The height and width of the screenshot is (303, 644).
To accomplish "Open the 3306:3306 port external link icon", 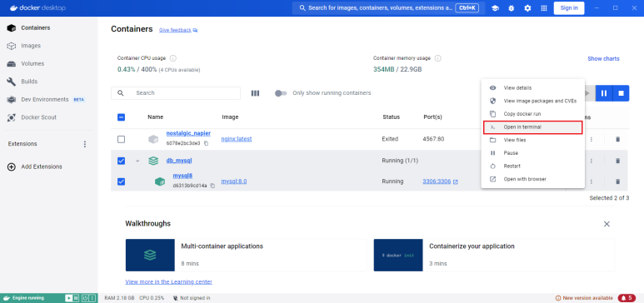I will pyautogui.click(x=456, y=181).
